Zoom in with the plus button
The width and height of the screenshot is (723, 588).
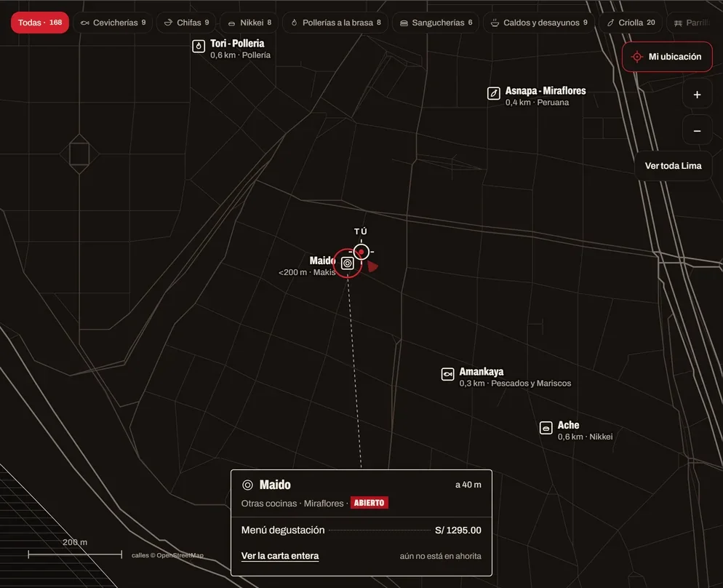[697, 95]
